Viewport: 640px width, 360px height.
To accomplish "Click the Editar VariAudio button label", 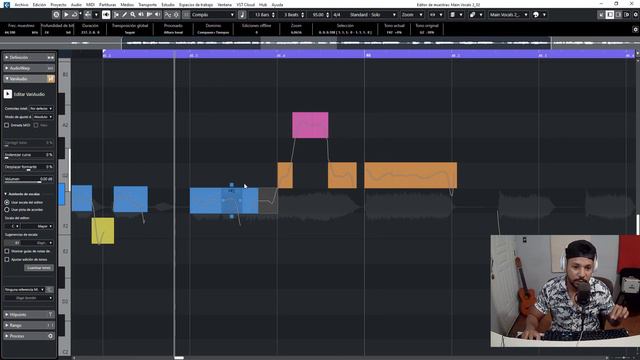I will [29, 94].
